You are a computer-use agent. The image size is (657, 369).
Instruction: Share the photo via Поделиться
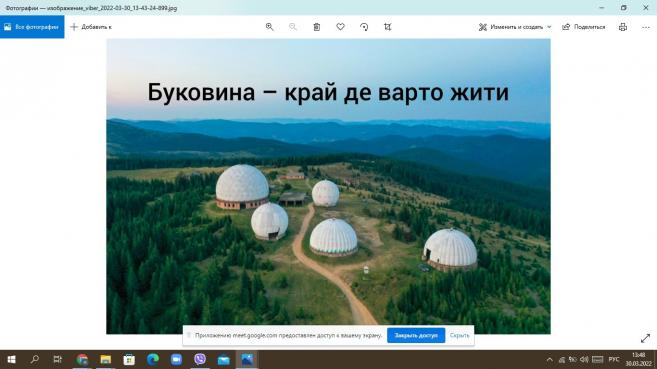[x=584, y=27]
